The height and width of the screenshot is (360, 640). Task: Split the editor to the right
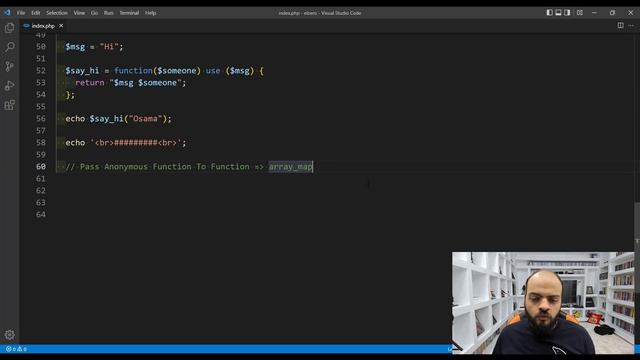[620, 25]
